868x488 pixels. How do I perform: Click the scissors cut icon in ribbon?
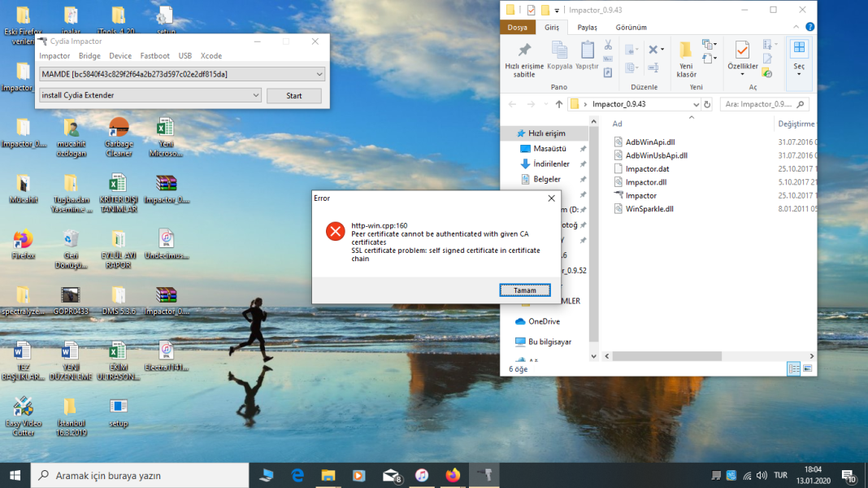point(608,45)
